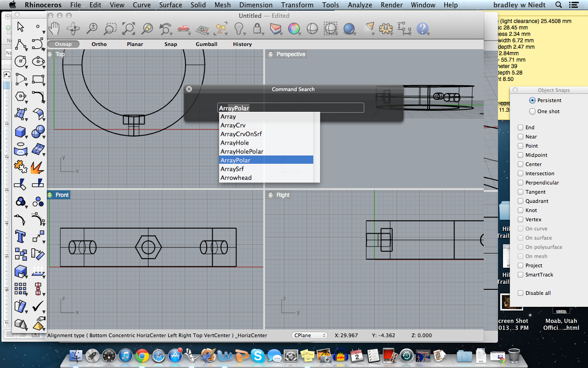Click the Zoom Extents icon
Image resolution: width=588 pixels, height=368 pixels.
coord(128,29)
